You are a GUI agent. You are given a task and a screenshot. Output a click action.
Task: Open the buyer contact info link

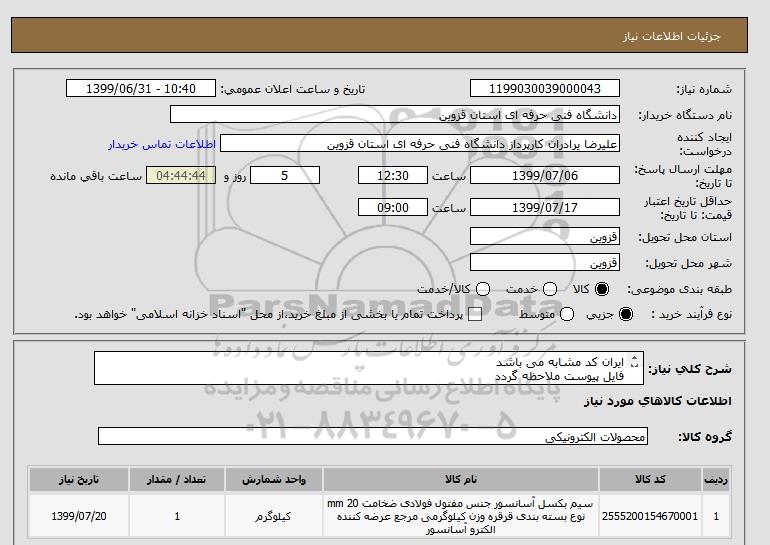tap(162, 144)
